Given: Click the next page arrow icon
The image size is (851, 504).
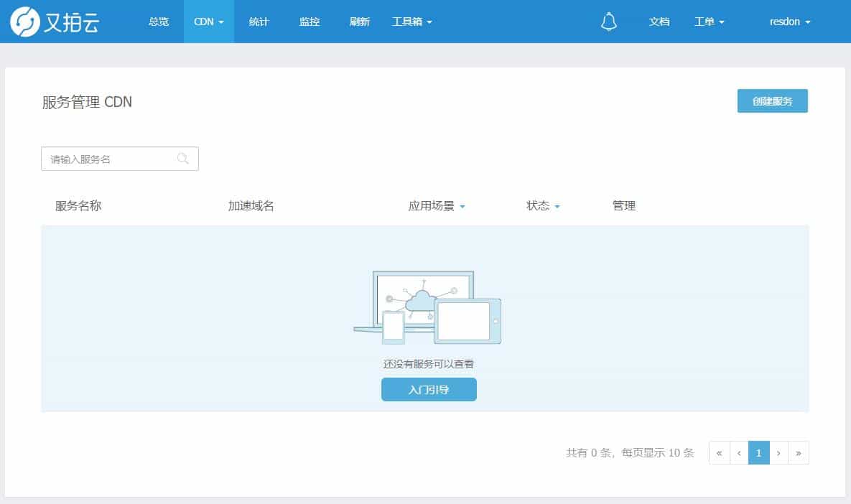Looking at the screenshot, I should coord(778,452).
